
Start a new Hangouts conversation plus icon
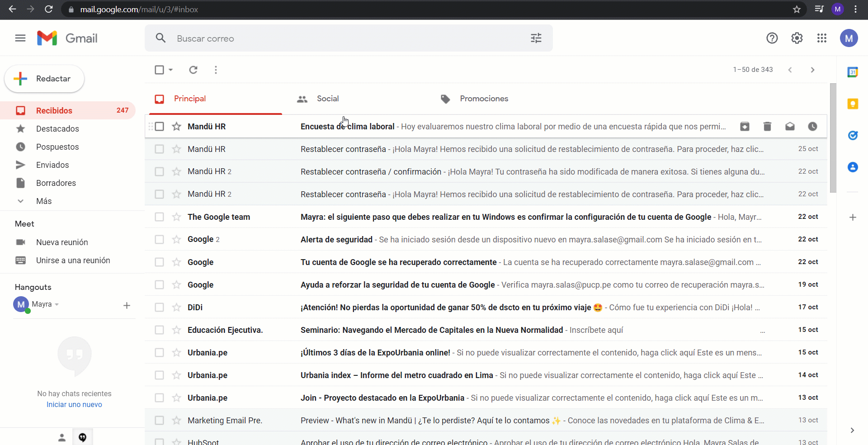pos(127,306)
